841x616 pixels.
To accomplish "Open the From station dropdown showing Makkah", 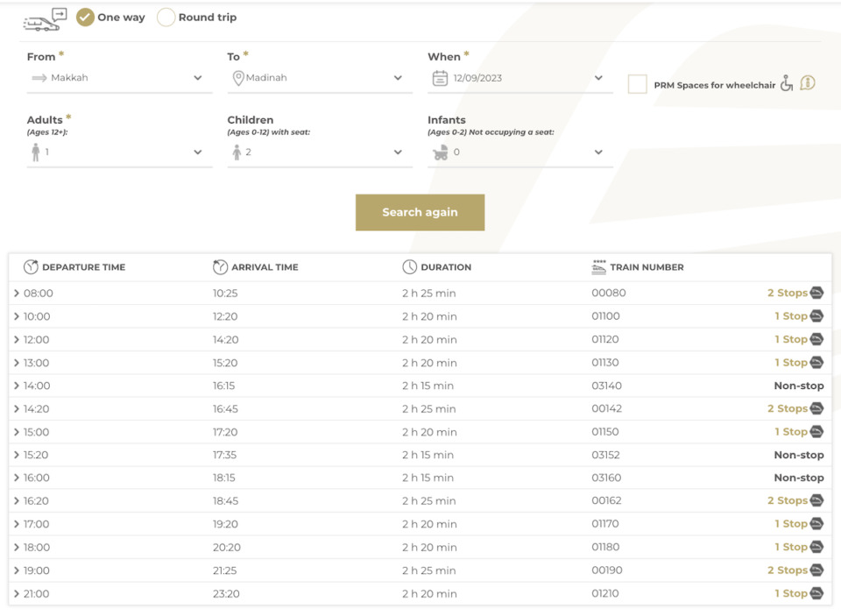I will pos(119,78).
